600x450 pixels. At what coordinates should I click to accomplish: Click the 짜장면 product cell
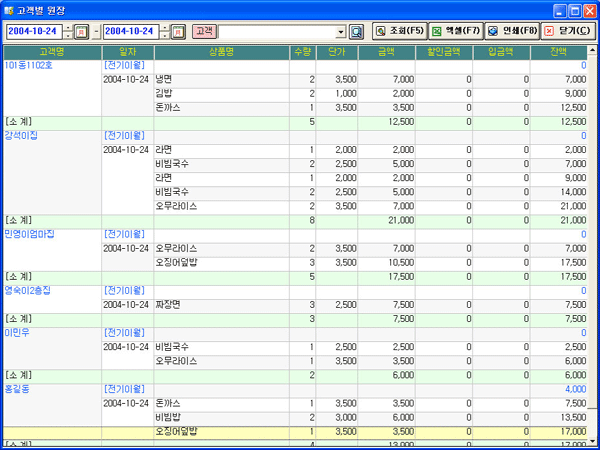pos(222,305)
